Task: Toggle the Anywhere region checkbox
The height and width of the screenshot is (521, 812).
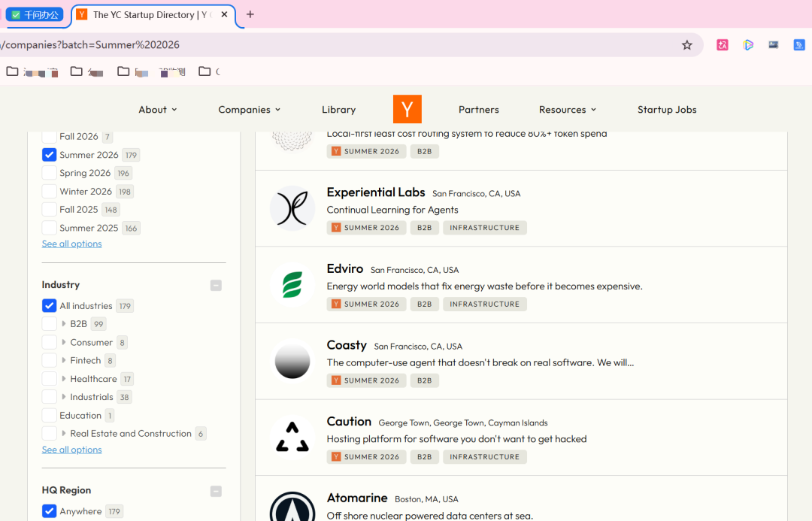Action: [x=49, y=511]
